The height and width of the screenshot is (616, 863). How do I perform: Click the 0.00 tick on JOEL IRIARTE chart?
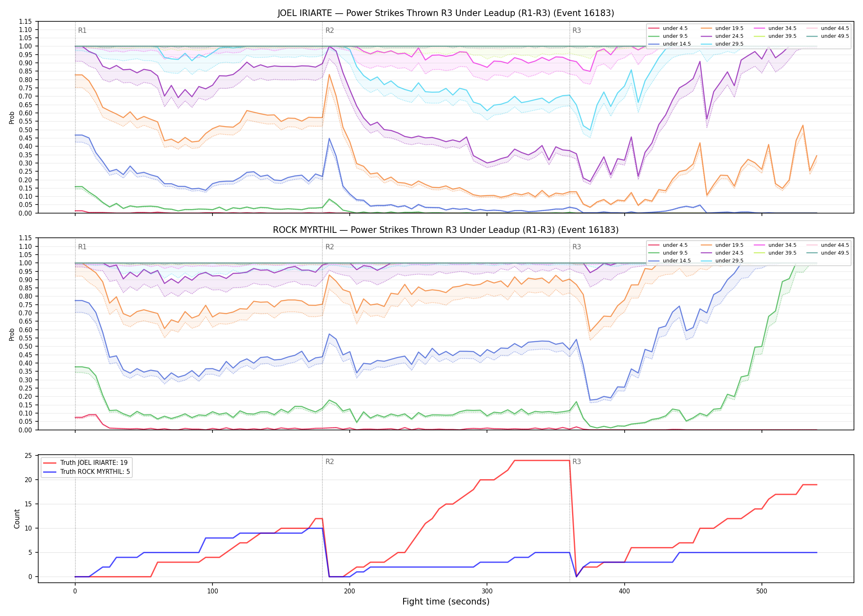click(x=25, y=213)
